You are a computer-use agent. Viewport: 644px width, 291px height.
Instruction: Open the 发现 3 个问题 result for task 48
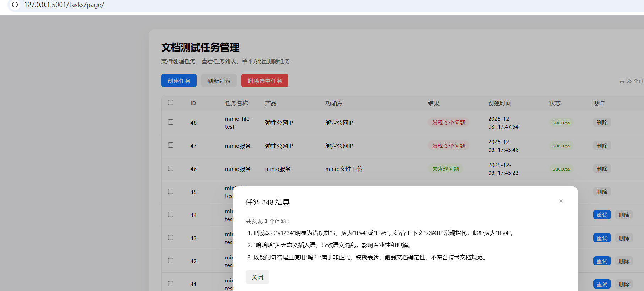click(x=448, y=123)
